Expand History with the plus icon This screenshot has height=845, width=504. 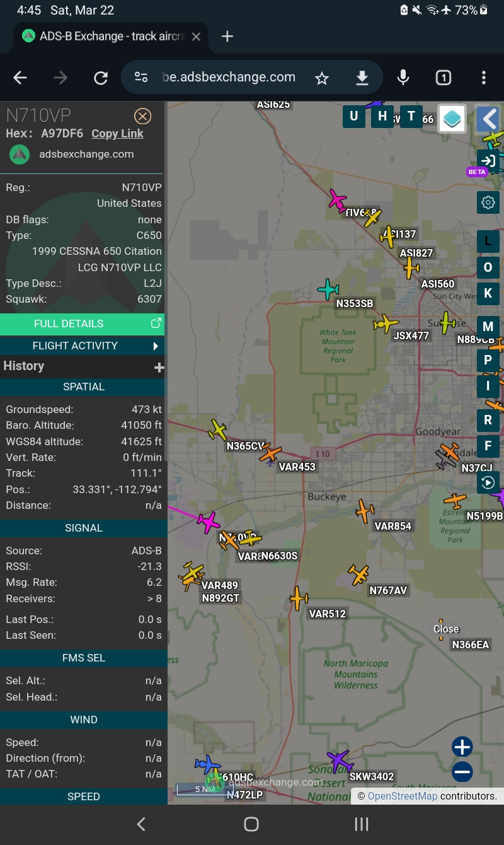(x=159, y=367)
